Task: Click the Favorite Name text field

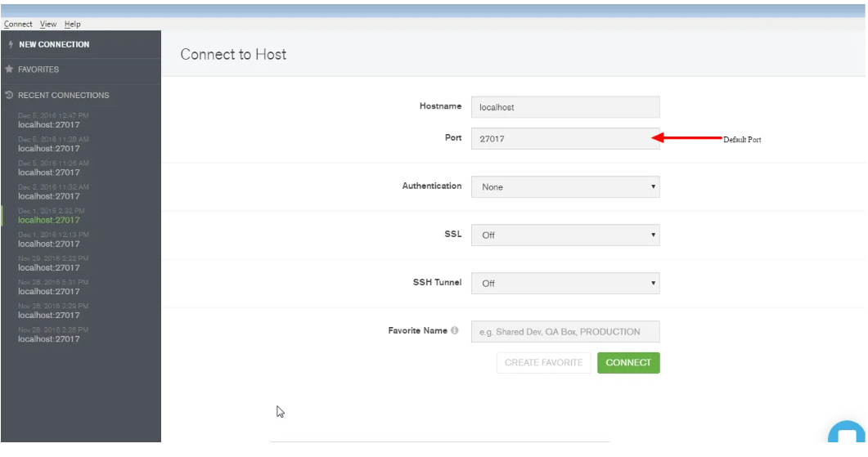Action: point(564,332)
